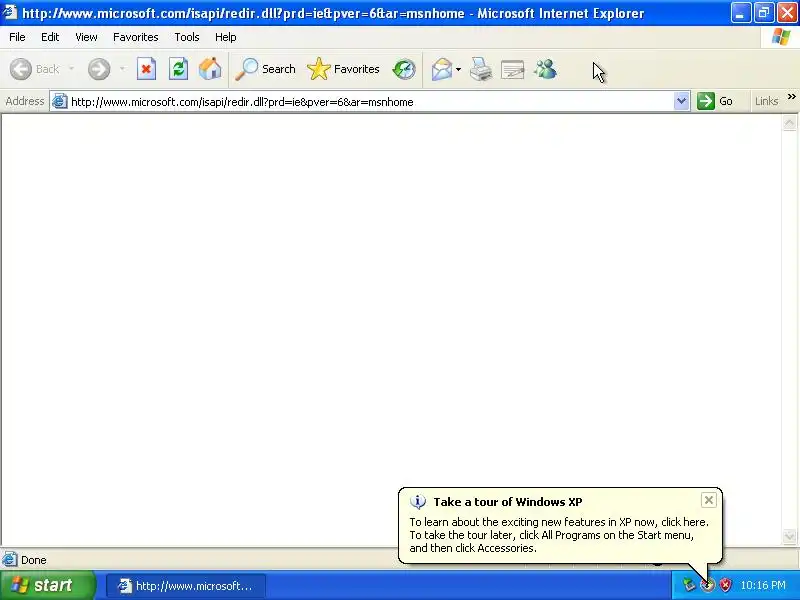The image size is (800, 600).
Task: Open the File menu
Action: tap(17, 37)
